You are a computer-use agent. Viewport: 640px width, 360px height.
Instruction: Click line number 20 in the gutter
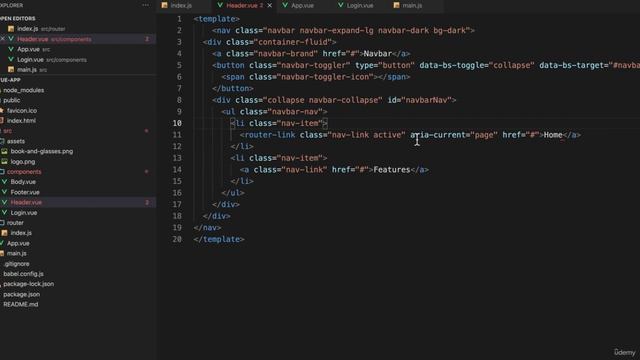click(x=177, y=240)
